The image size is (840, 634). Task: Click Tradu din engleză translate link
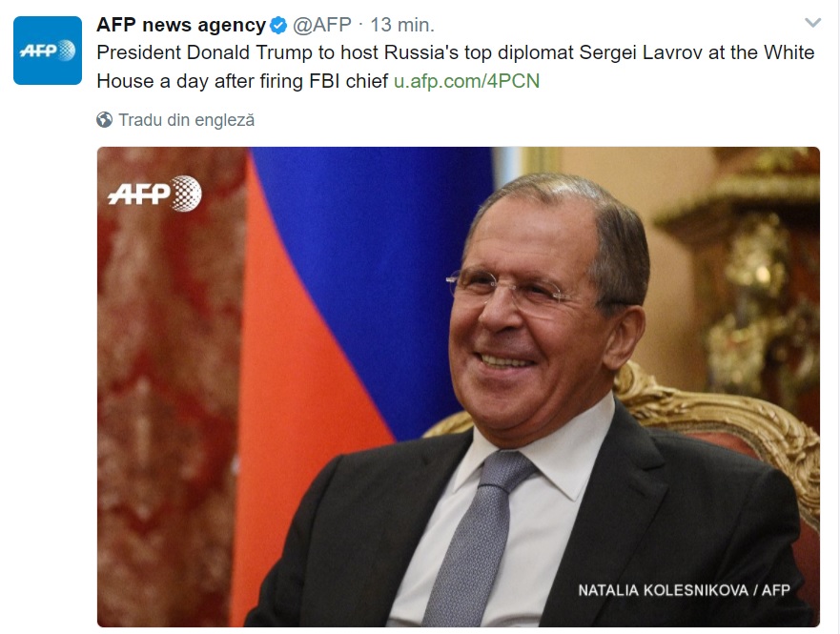(x=186, y=120)
